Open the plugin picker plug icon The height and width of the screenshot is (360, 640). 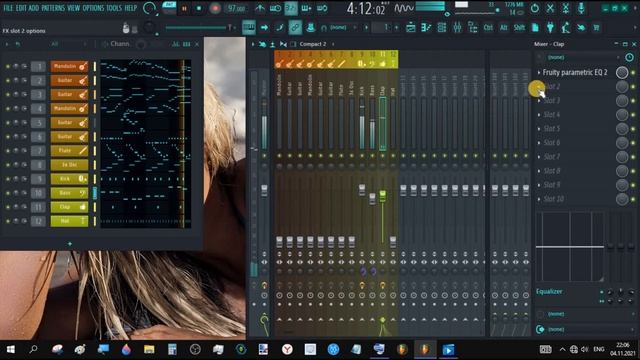[x=550, y=27]
